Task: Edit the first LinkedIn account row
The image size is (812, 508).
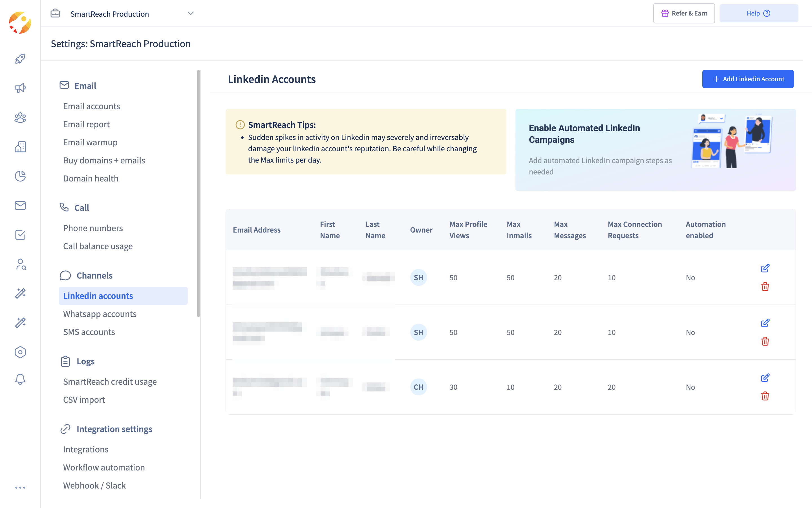Action: 765,268
